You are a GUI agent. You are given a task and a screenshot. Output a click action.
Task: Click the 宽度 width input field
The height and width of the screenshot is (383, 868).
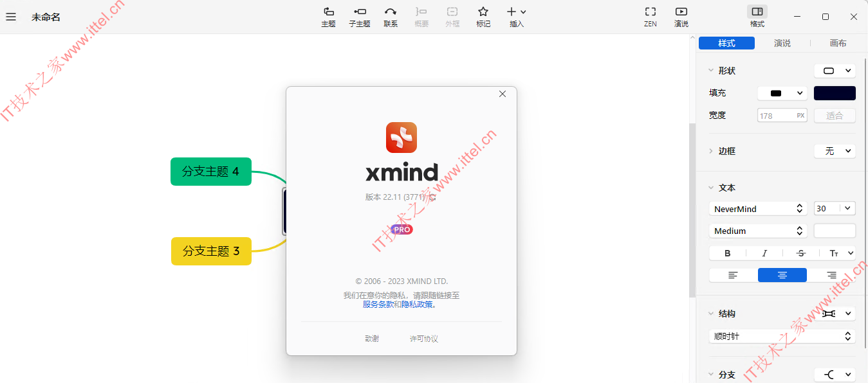coord(782,116)
